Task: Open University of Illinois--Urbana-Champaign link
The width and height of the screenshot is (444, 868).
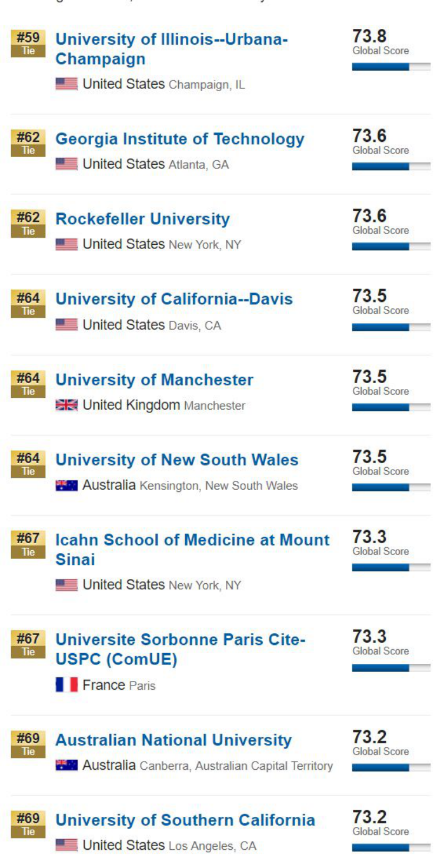Action: click(171, 49)
